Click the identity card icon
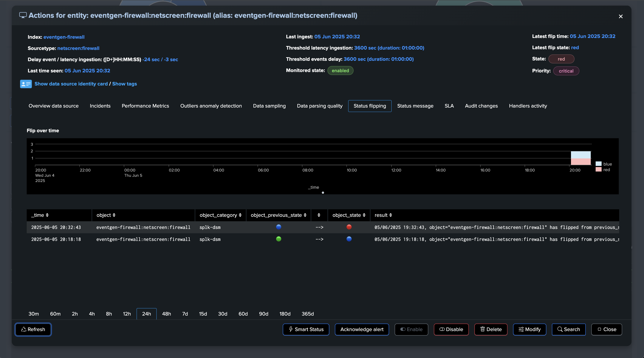This screenshot has width=644, height=358. (26, 84)
